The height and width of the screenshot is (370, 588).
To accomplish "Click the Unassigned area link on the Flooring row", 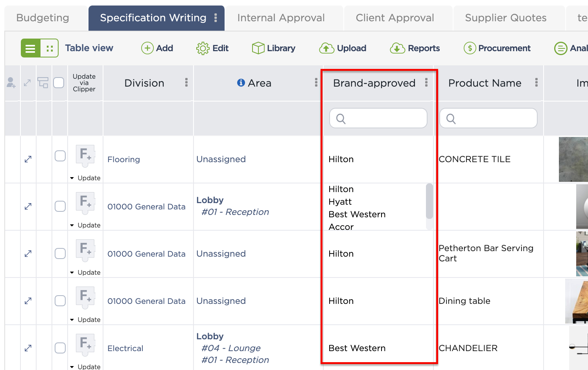I will (x=221, y=159).
